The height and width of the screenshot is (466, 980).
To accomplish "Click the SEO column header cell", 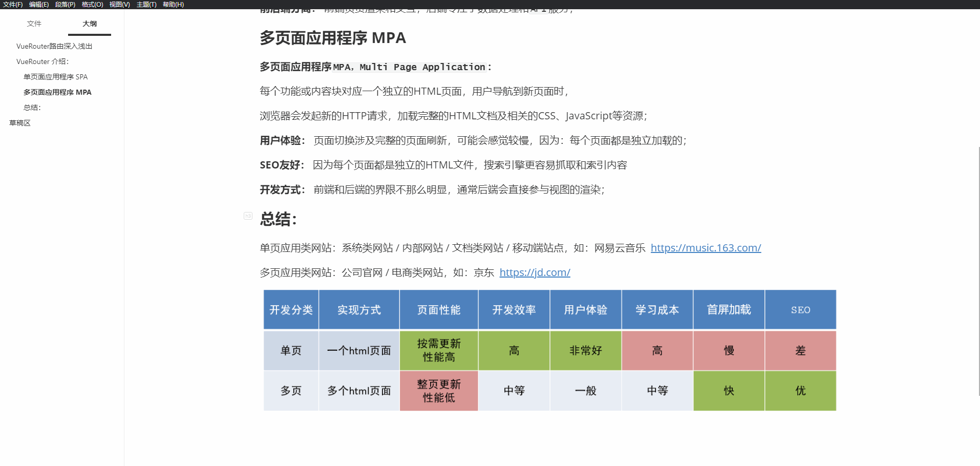I will click(800, 309).
